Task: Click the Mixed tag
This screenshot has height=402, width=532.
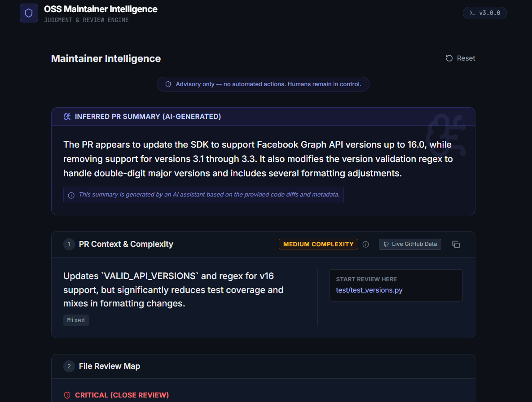Action: 76,320
